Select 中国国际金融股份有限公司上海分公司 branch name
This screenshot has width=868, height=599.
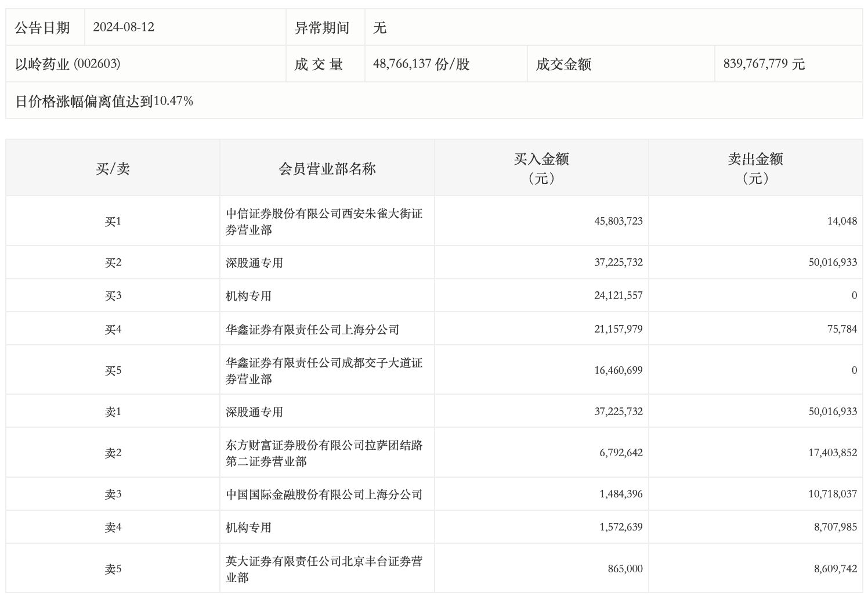tap(324, 495)
